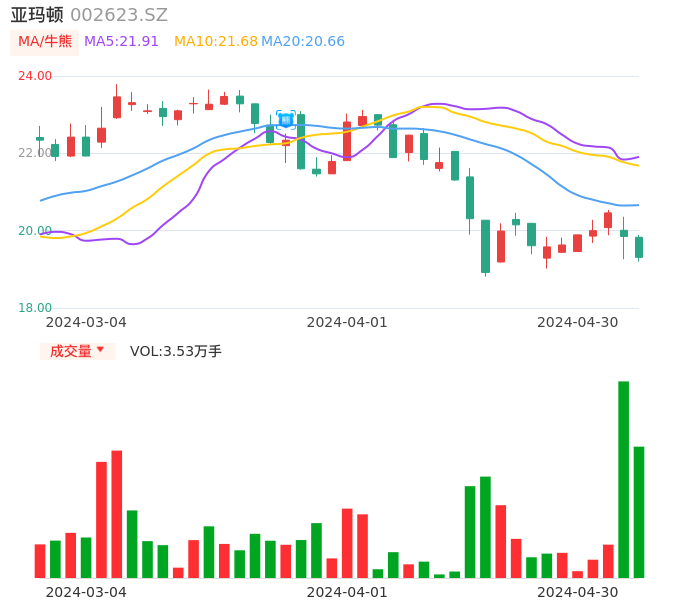Select 2024-04-01 date under the candlestick chart
The image size is (686, 606).
pos(346,322)
